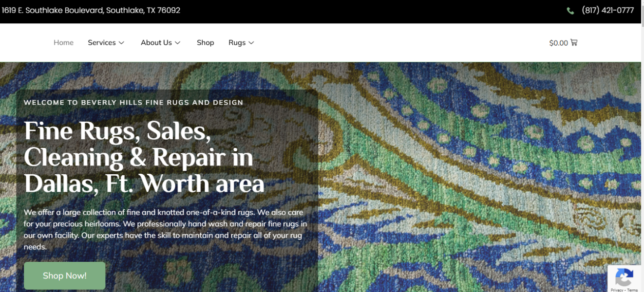Go to the Home page
Viewport: 644px width, 292px height.
point(63,42)
